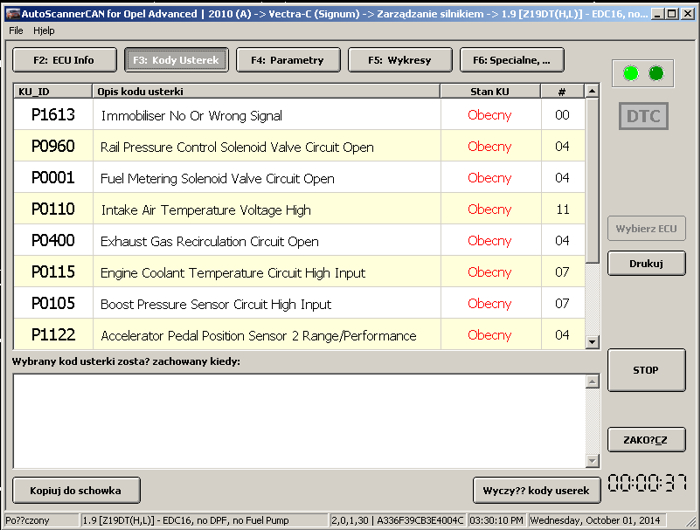700x530 pixels.
Task: Open F4: Parametry section
Action: click(288, 60)
